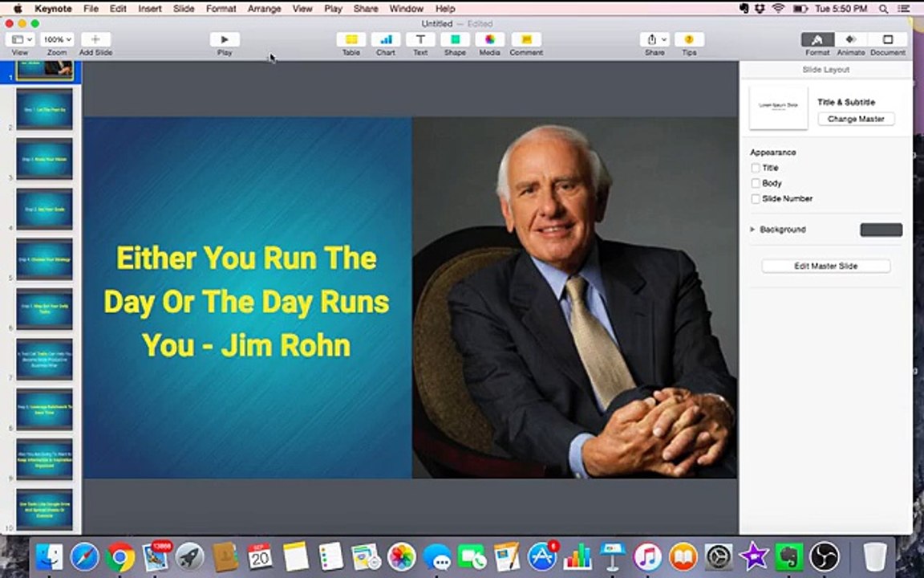Screen dimensions: 924x578
Task: Open Finder from the Dock
Action: pyautogui.click(x=49, y=556)
